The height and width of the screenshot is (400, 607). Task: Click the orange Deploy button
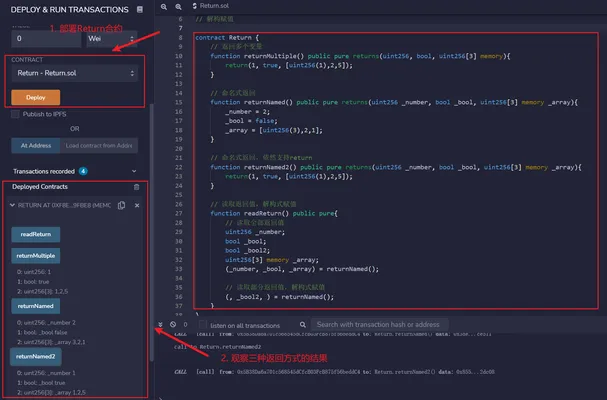[36, 98]
